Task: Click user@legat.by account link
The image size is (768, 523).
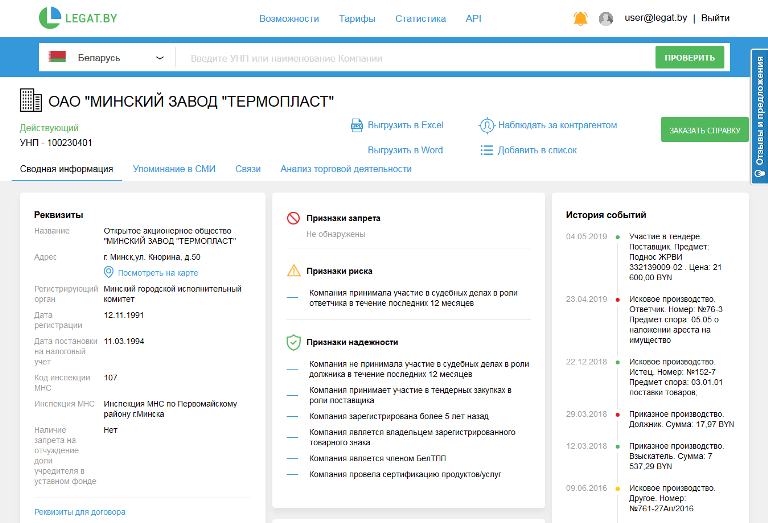Action: [x=656, y=18]
